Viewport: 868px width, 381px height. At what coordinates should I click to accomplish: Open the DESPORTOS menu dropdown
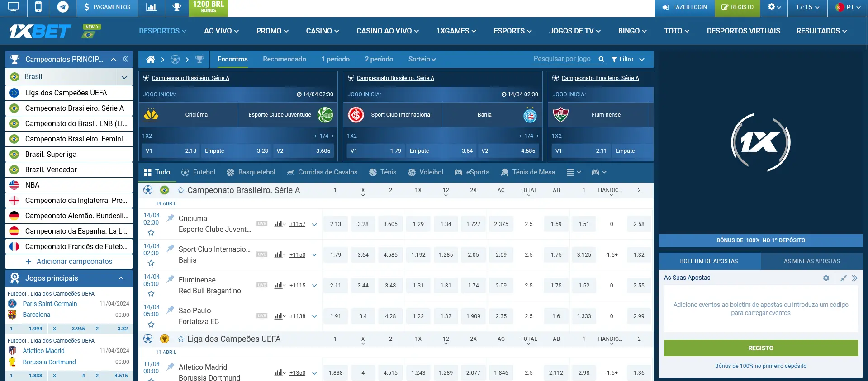point(163,31)
